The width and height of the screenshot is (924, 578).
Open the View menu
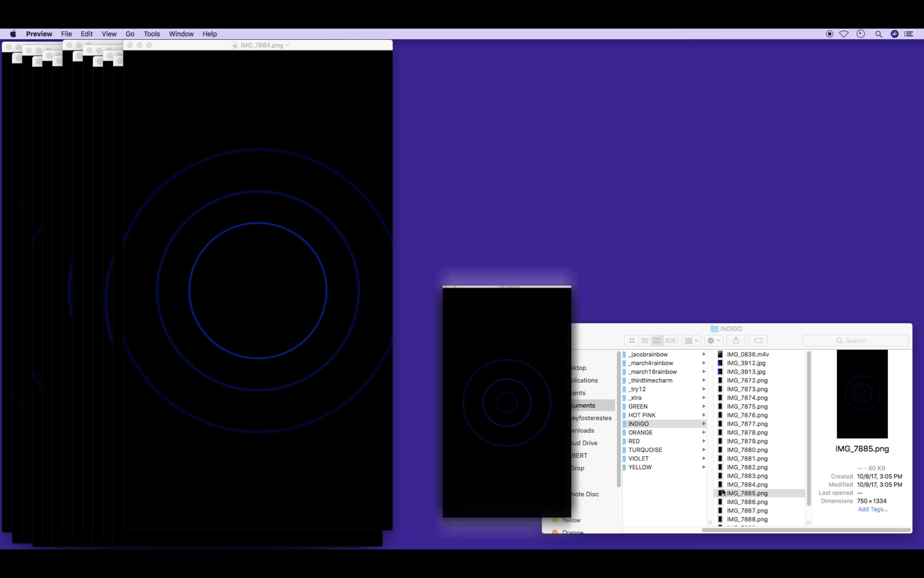point(109,34)
